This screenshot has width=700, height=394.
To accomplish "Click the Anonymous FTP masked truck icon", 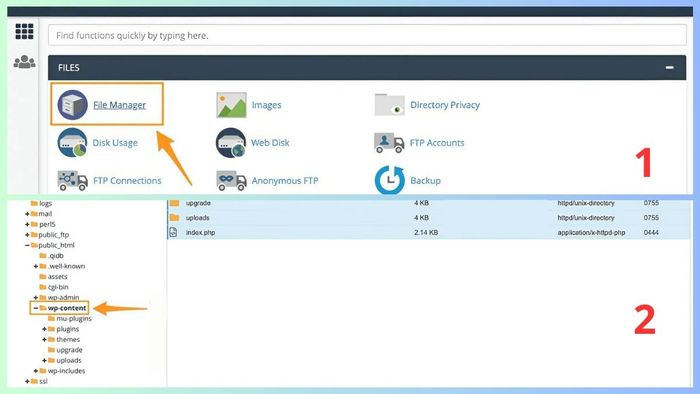I will click(x=231, y=180).
